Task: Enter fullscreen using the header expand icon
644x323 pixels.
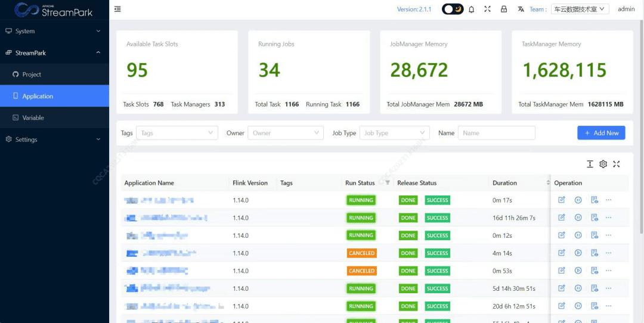Action: point(488,9)
